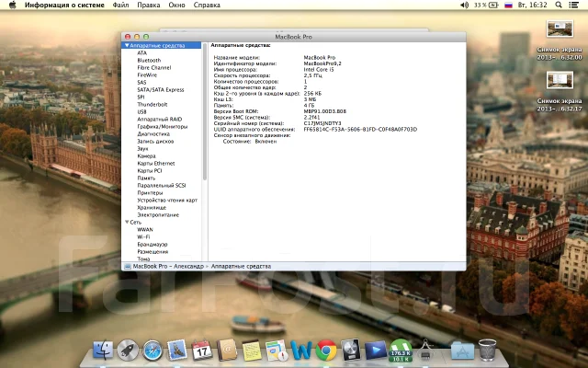Collapse the Сеть section triangle
588x368 pixels.
pyautogui.click(x=127, y=223)
